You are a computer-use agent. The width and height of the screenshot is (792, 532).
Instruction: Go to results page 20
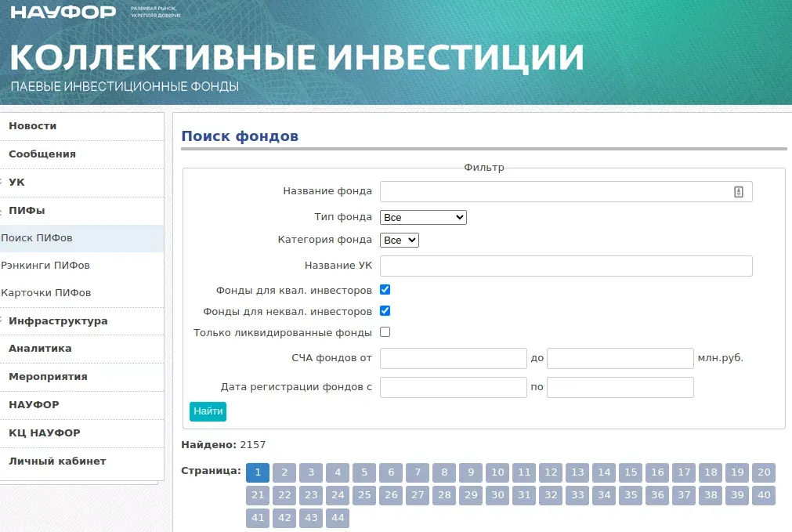pos(764,472)
